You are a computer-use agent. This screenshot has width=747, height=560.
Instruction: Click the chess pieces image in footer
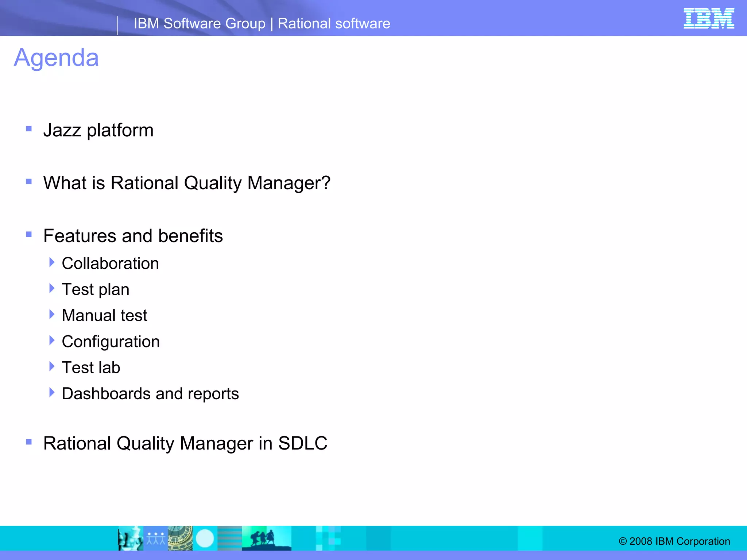(131, 538)
